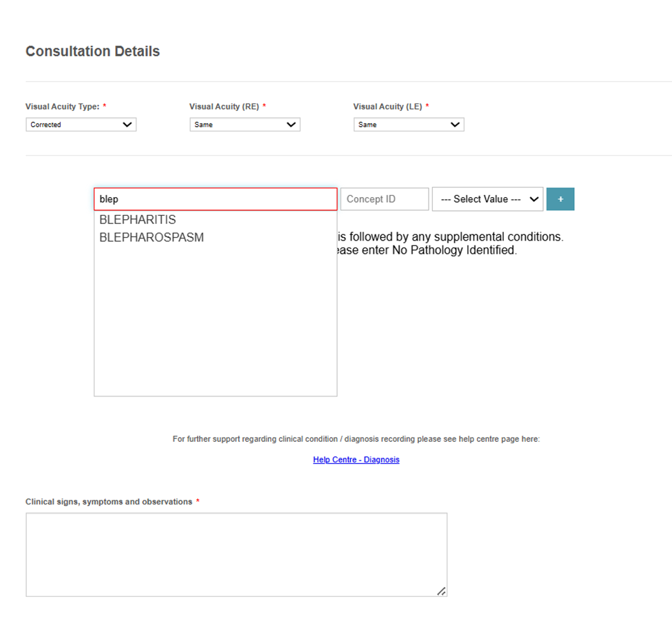Open the Help Centre - Diagnosis link
Image resolution: width=672 pixels, height=619 pixels.
pos(356,460)
